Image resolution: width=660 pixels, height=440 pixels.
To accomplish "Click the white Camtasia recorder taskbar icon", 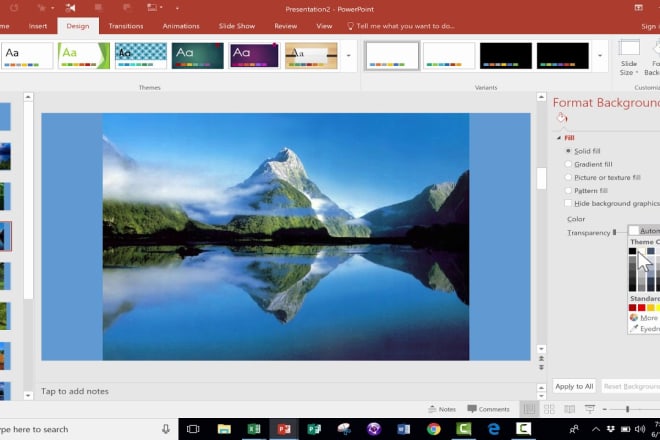I will pyautogui.click(x=523, y=429).
